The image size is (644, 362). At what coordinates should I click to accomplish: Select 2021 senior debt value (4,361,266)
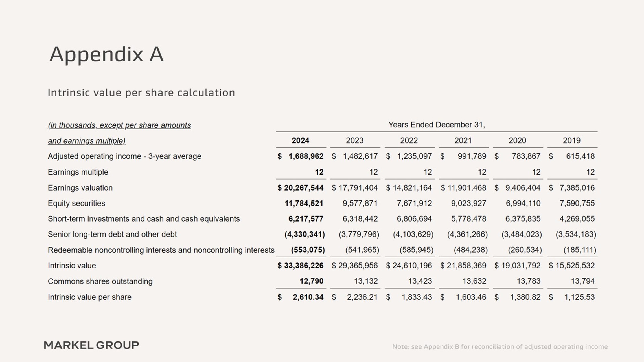(x=467, y=234)
